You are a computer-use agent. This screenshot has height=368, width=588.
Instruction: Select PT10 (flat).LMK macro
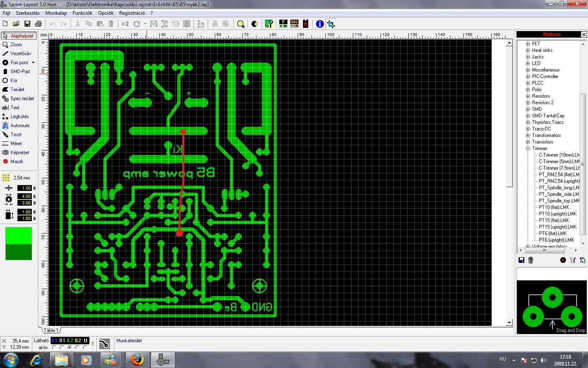click(x=554, y=207)
